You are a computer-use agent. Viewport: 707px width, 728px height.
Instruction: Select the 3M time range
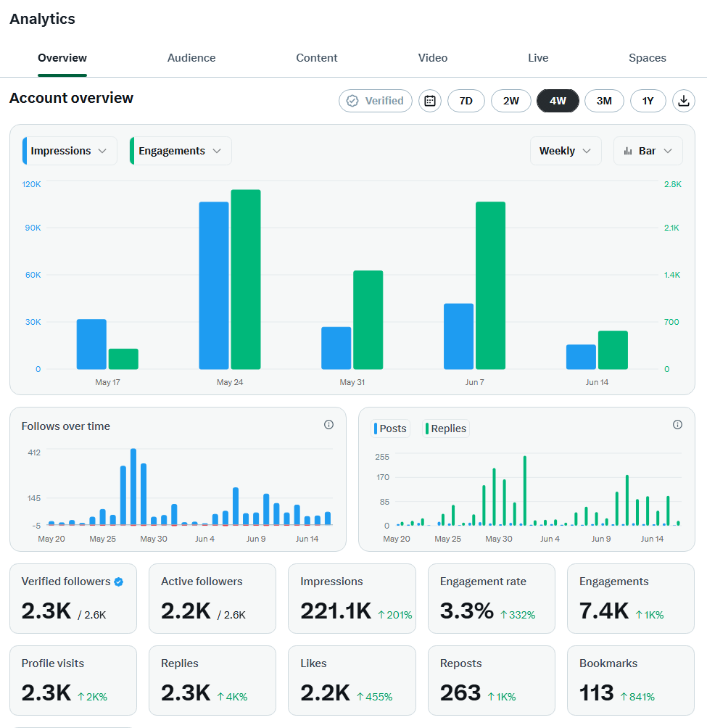[x=604, y=101]
